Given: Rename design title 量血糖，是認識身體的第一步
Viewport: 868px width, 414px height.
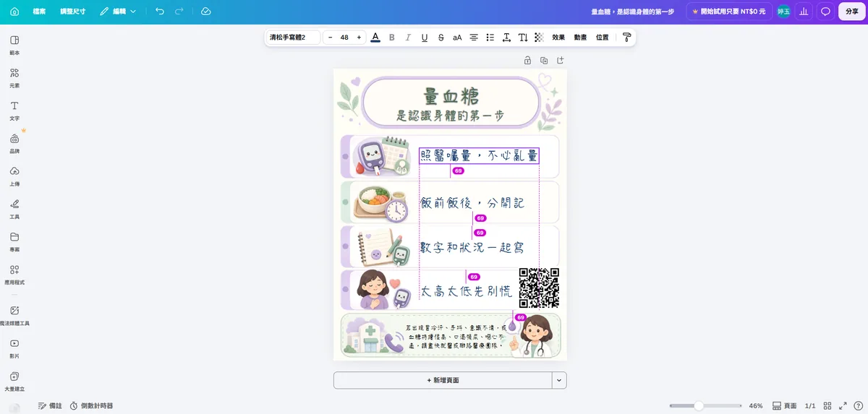Looking at the screenshot, I should click(633, 12).
